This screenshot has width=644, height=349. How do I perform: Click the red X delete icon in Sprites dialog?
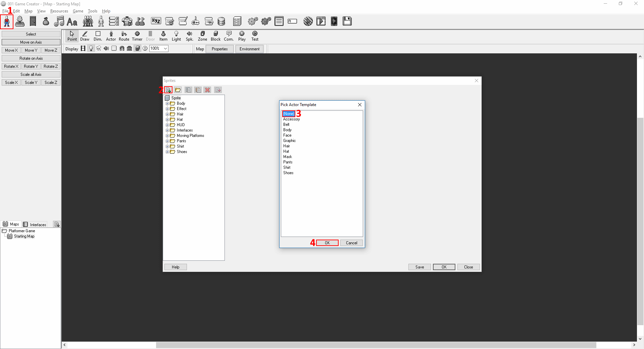208,90
